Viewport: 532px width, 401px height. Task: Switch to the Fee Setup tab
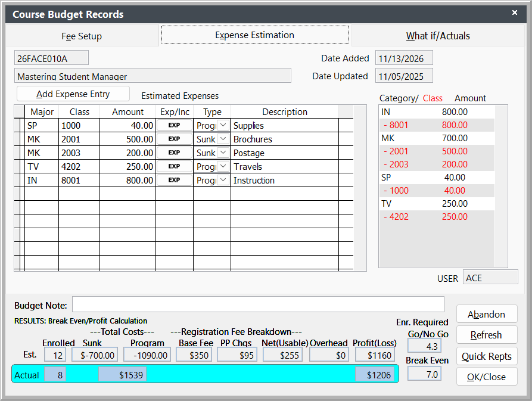tap(82, 36)
